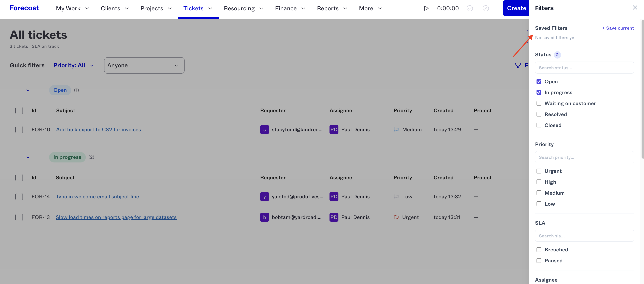The image size is (644, 284).
Task: Open the More menu
Action: [x=370, y=8]
